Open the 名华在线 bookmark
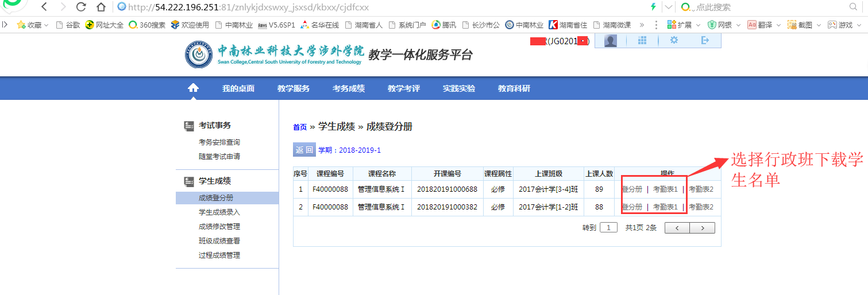This screenshot has height=295, width=868. 319,25
